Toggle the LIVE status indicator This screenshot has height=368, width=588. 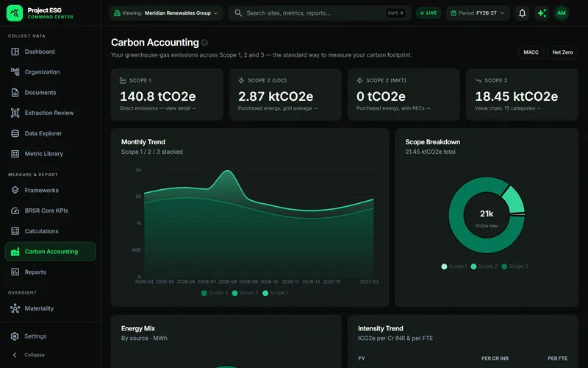(x=429, y=13)
